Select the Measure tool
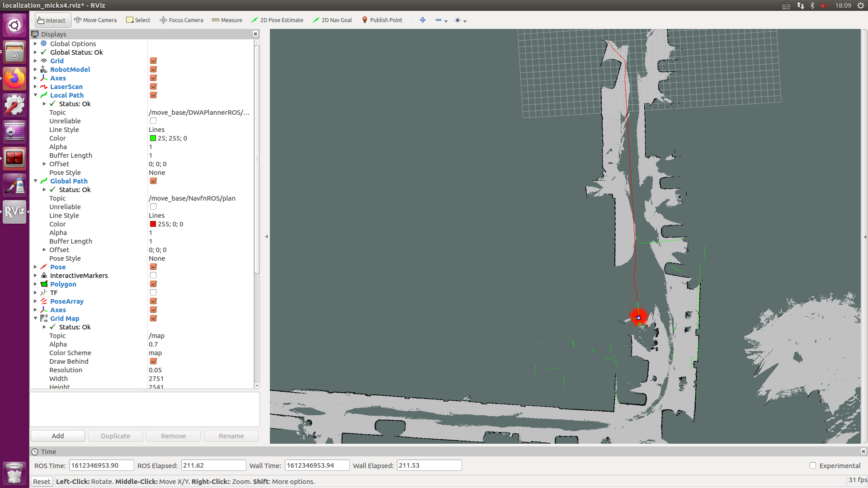 227,20
